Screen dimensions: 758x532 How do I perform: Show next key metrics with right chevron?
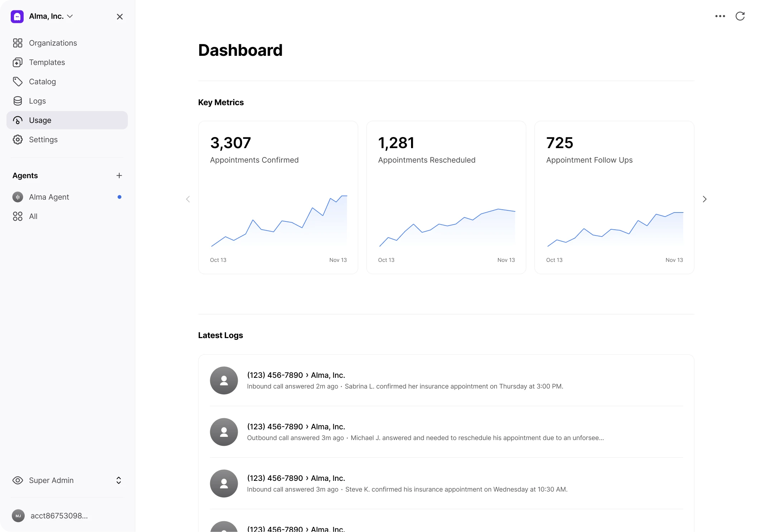coord(704,199)
